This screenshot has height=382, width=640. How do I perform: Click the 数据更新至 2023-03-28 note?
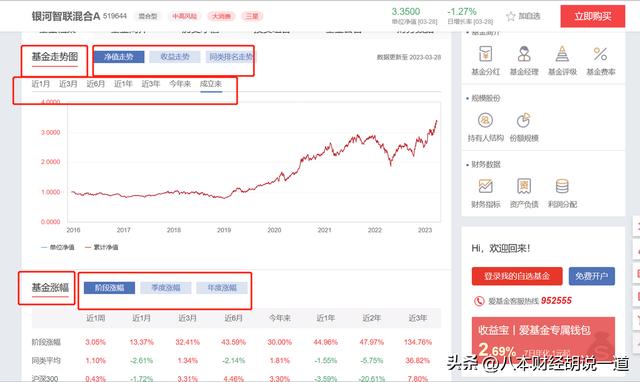click(x=409, y=58)
